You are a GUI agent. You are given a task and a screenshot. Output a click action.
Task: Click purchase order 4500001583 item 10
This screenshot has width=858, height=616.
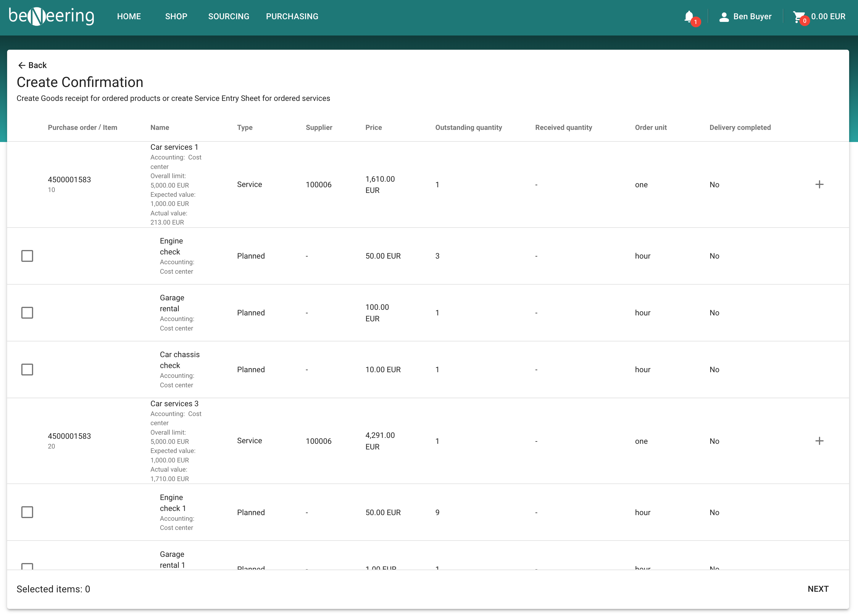[x=69, y=180]
